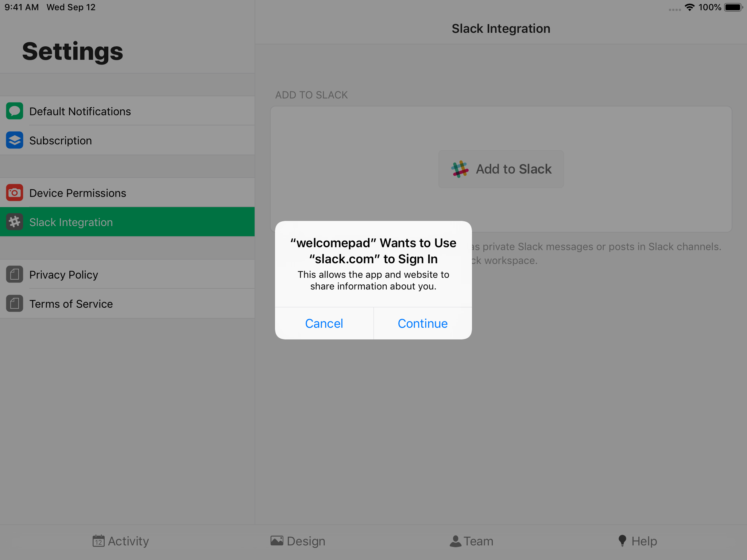Image resolution: width=747 pixels, height=560 pixels.
Task: Open the Terms of Service row
Action: pyautogui.click(x=127, y=304)
